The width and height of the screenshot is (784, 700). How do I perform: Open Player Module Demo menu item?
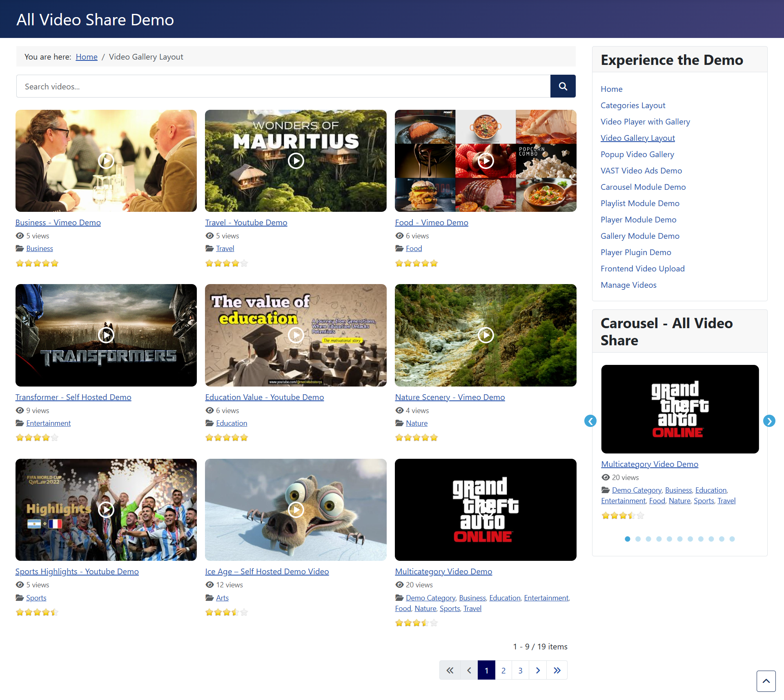point(638,220)
